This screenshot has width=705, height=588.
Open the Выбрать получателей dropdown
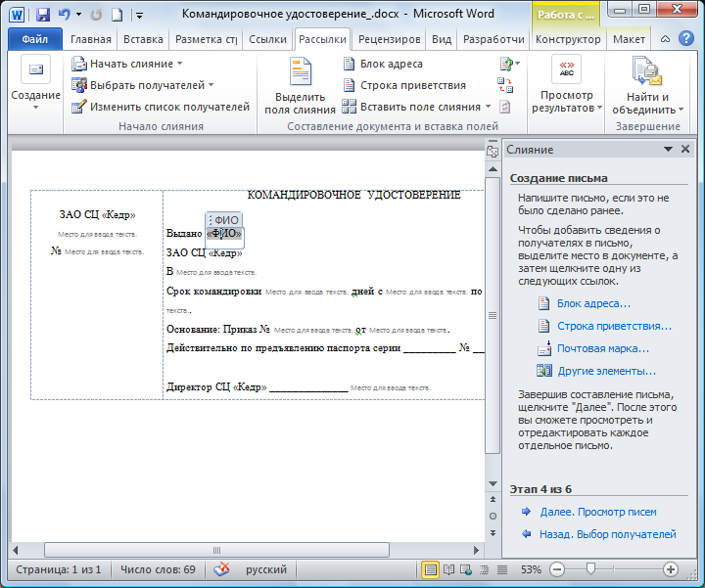(x=143, y=85)
